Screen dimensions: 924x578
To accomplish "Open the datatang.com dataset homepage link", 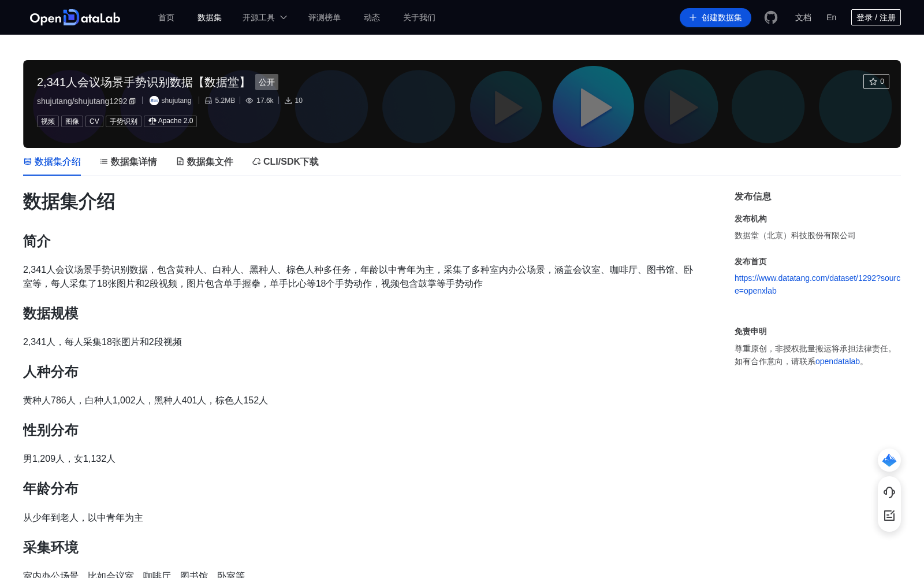I will (x=817, y=284).
